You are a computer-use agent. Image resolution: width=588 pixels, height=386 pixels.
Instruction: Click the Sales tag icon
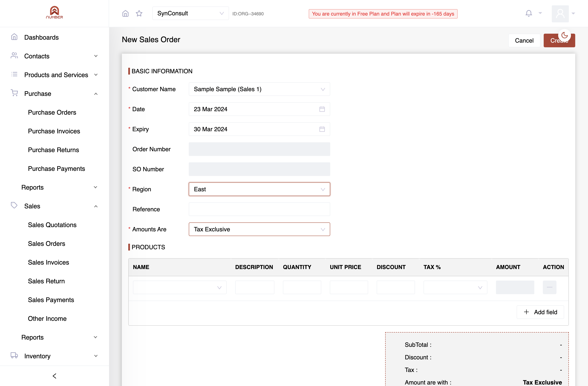click(x=14, y=206)
